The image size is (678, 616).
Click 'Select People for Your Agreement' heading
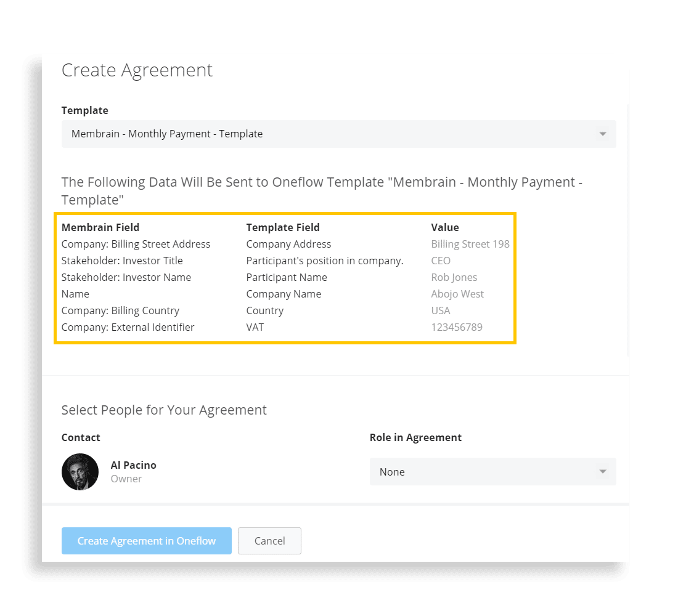[x=164, y=410]
